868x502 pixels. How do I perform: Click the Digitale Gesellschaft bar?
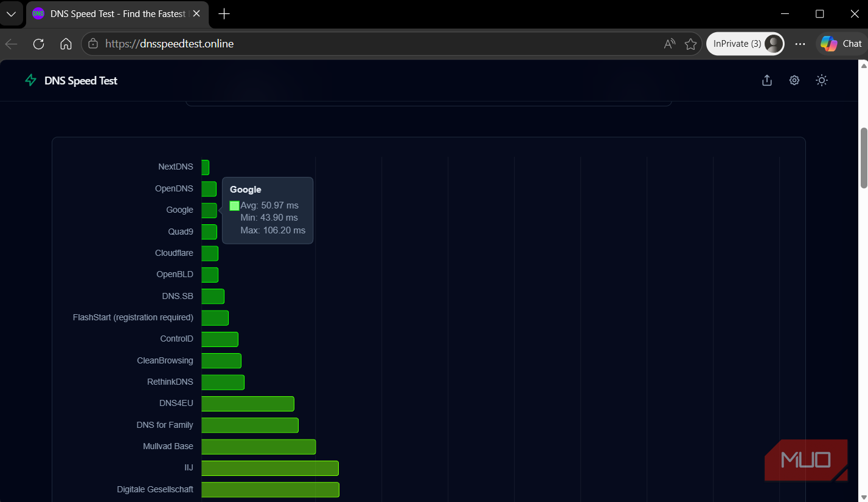click(270, 489)
